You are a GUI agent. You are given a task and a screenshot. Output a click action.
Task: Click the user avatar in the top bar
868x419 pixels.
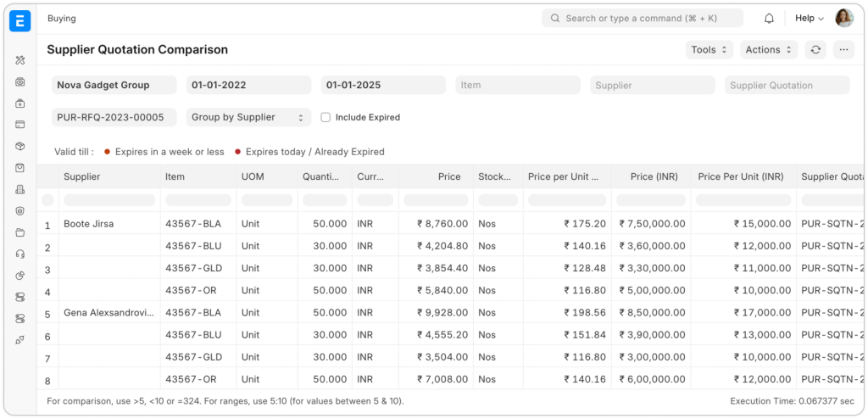coord(843,18)
